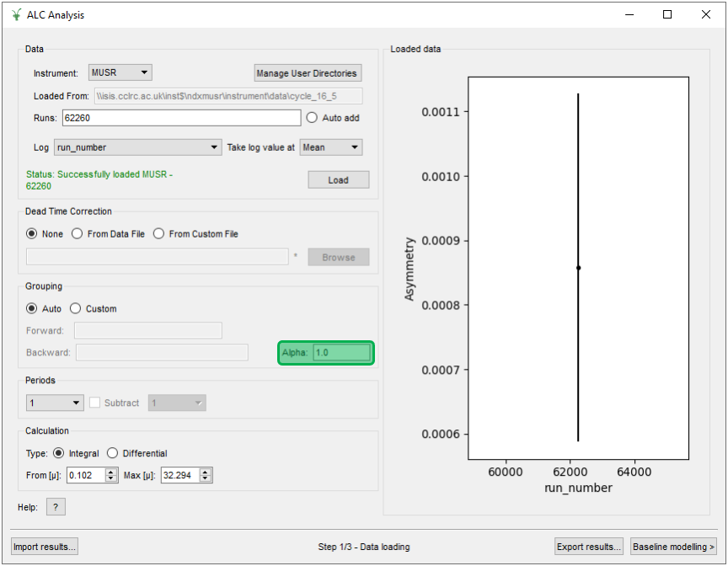
Task: Enable the Auto add radio option
Action: pos(312,118)
